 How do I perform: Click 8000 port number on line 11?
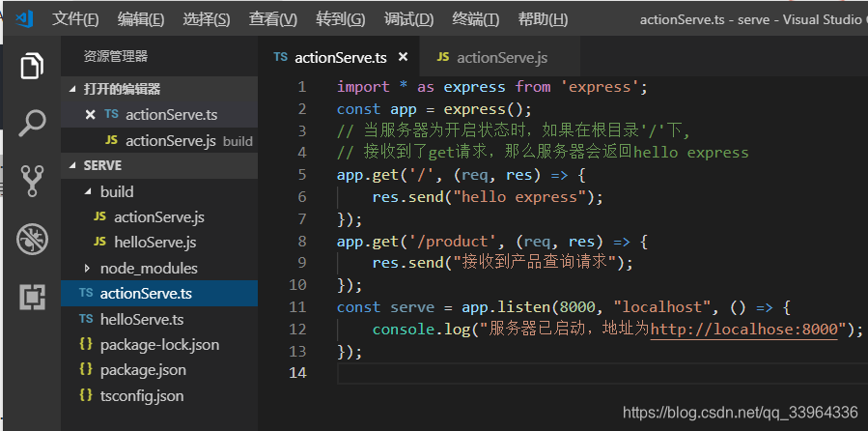coord(578,307)
